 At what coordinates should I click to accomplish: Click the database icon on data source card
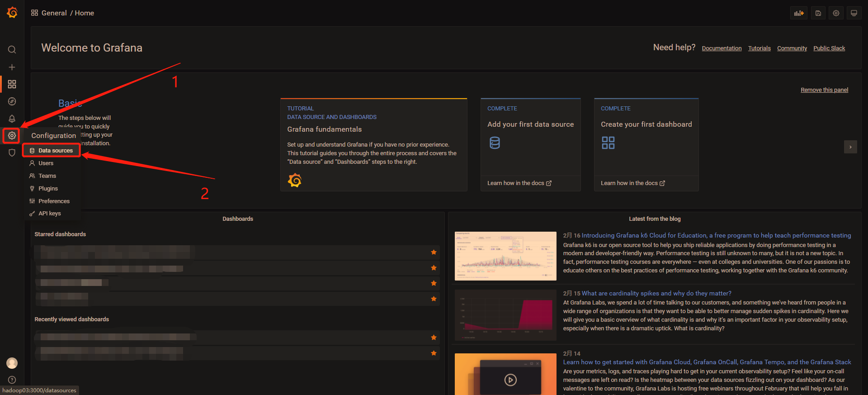pyautogui.click(x=495, y=143)
